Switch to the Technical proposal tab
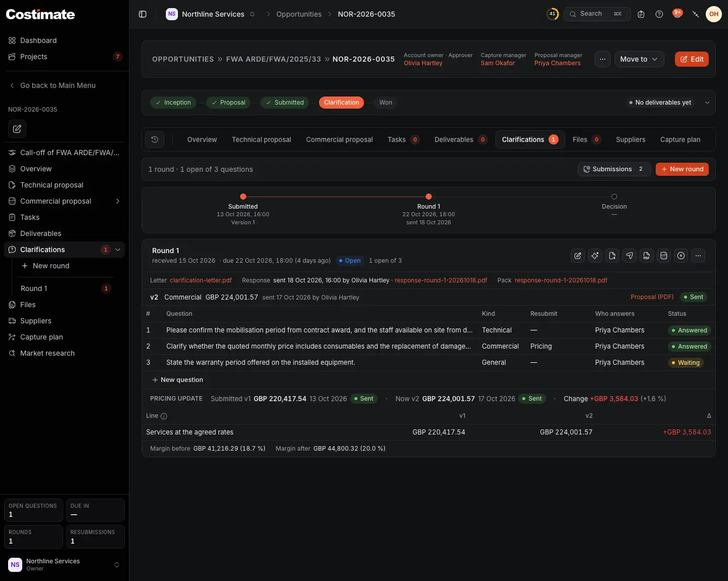 [x=261, y=139]
